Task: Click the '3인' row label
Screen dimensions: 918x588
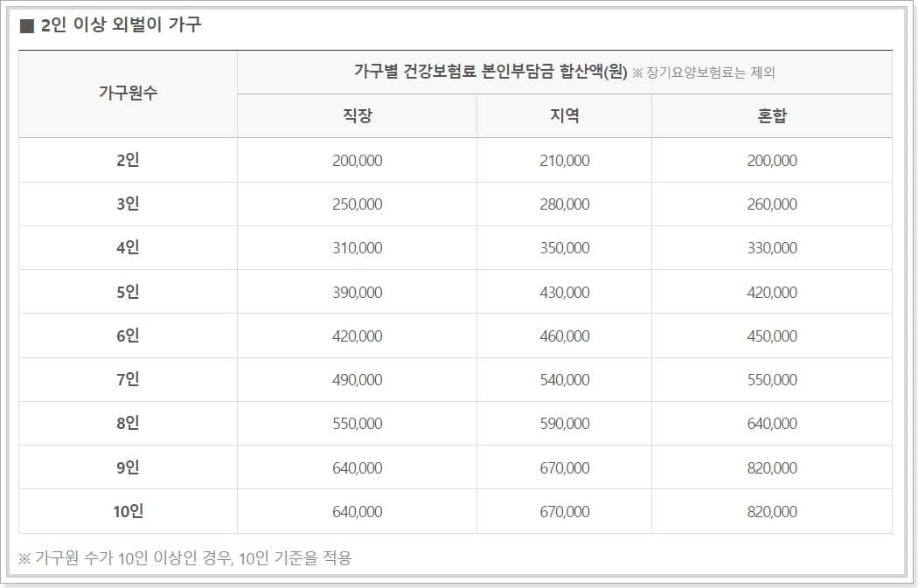Action: click(129, 204)
